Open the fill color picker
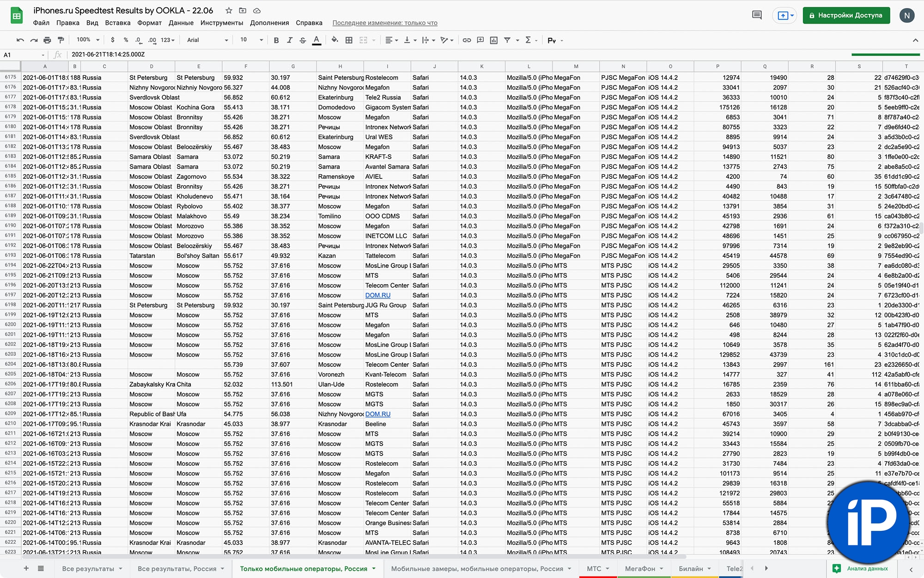924x578 pixels. pyautogui.click(x=335, y=40)
